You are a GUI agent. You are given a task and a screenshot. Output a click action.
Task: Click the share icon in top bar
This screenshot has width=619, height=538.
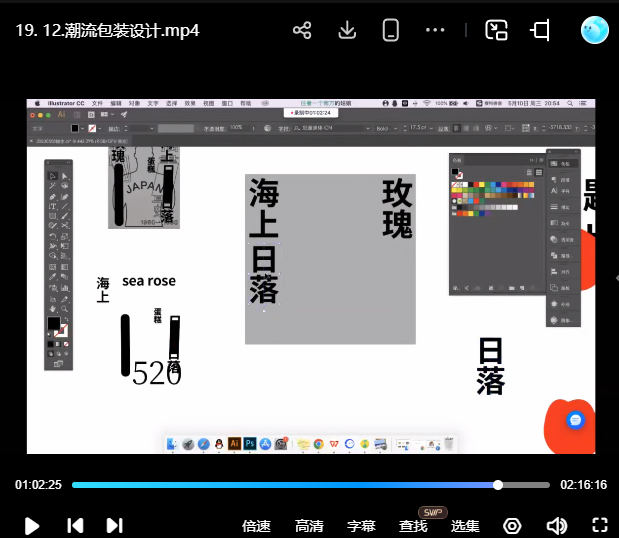point(302,30)
